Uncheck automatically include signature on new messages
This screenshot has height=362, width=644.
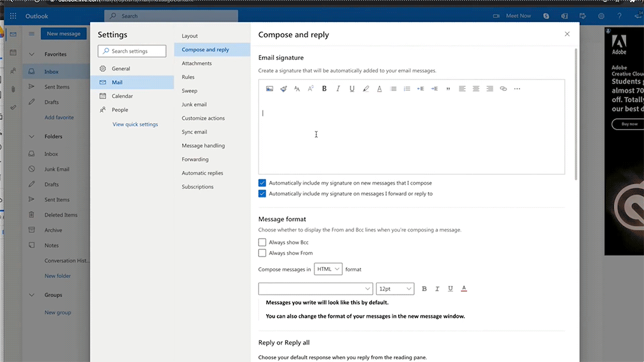tap(262, 183)
